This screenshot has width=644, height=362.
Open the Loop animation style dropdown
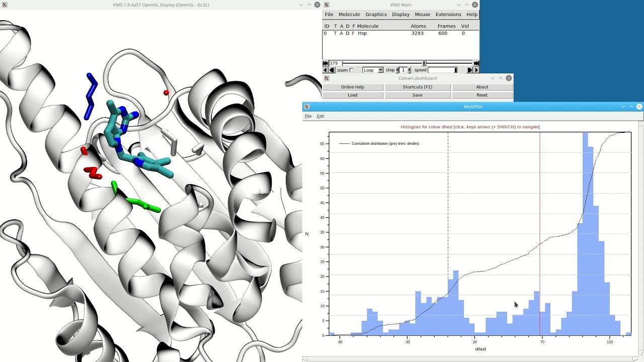coord(373,70)
